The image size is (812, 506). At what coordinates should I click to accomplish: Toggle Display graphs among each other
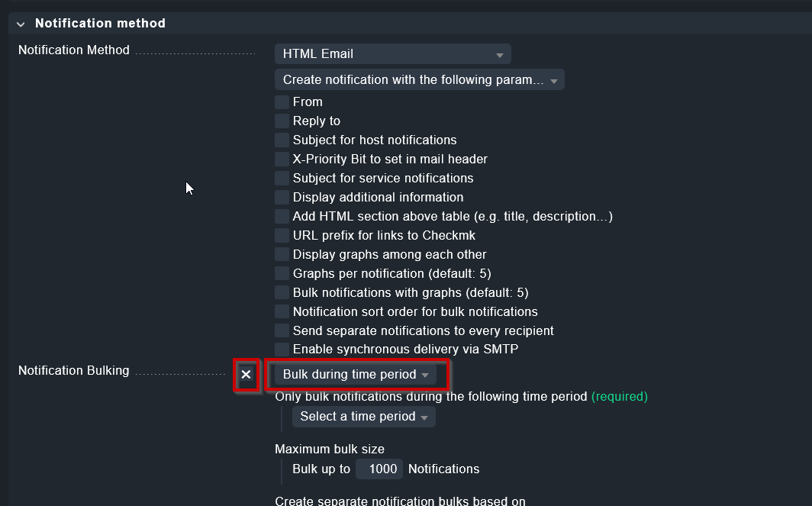[282, 254]
